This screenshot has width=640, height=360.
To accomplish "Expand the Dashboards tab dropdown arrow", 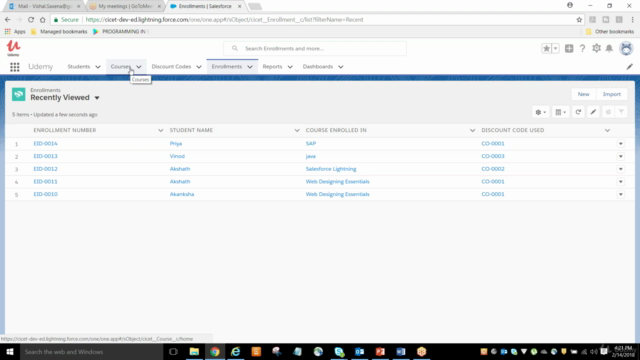I will (340, 67).
